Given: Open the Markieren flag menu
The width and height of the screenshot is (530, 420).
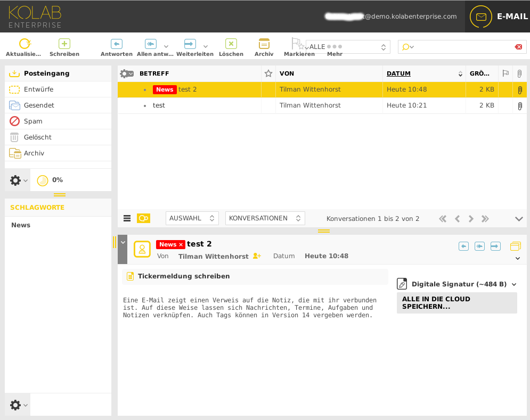Looking at the screenshot, I should click(x=297, y=44).
